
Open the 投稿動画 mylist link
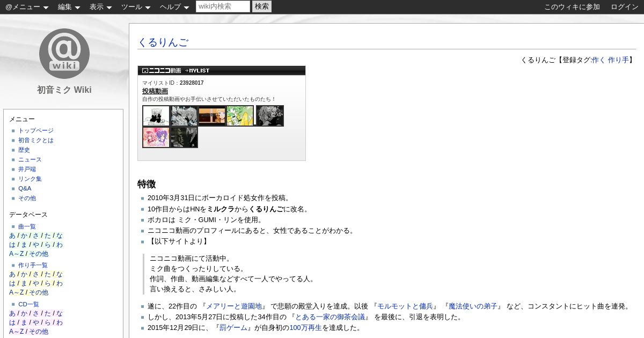point(155,91)
